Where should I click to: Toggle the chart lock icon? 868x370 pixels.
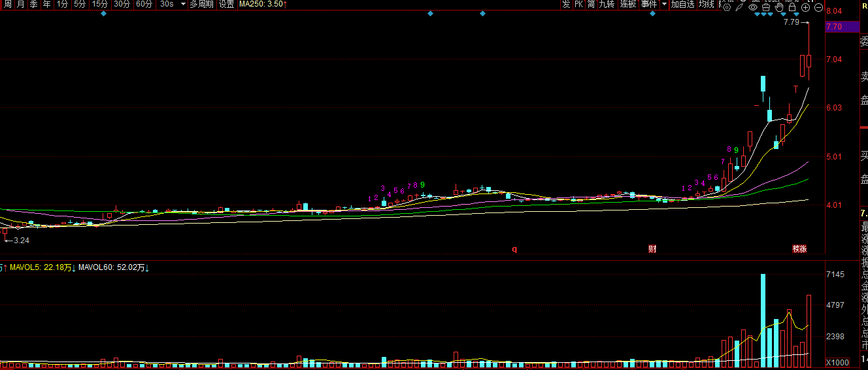(x=792, y=7)
